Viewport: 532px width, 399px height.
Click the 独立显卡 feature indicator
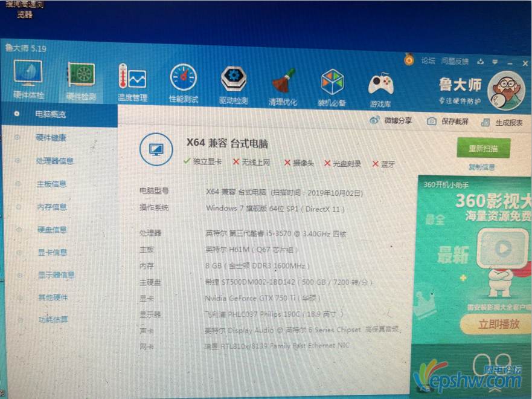tap(202, 161)
